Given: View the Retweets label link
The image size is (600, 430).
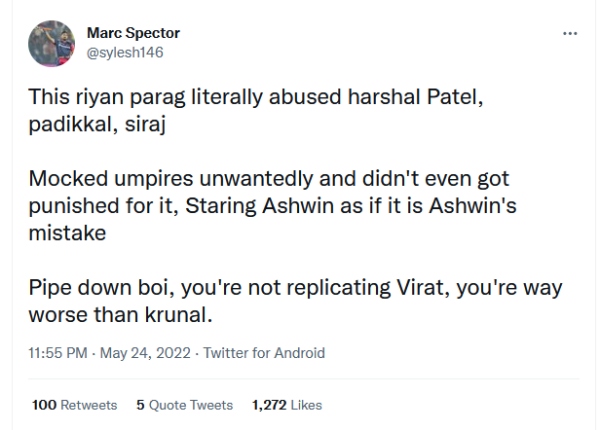Looking at the screenshot, I should pos(89,405).
